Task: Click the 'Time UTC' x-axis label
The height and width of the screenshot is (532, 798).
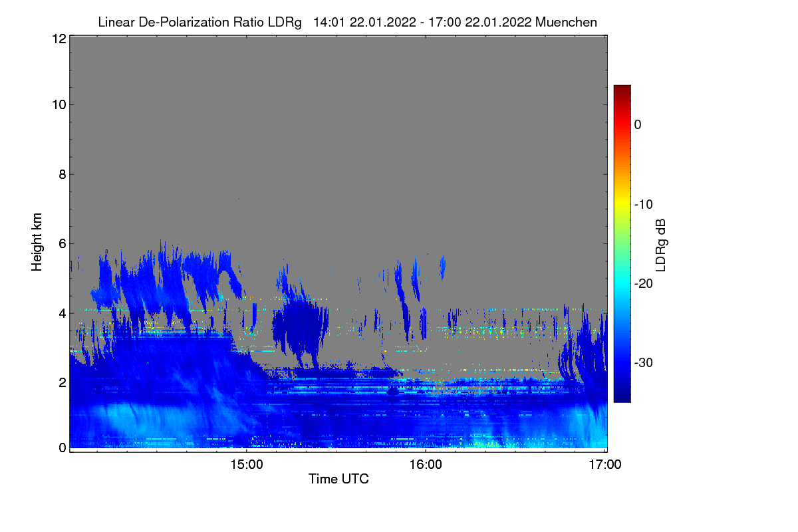Action: (338, 479)
